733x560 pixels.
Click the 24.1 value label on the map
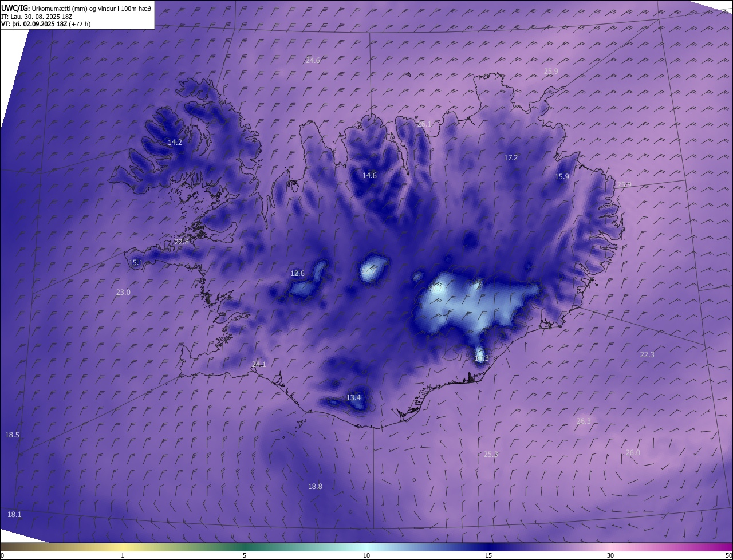tap(259, 364)
